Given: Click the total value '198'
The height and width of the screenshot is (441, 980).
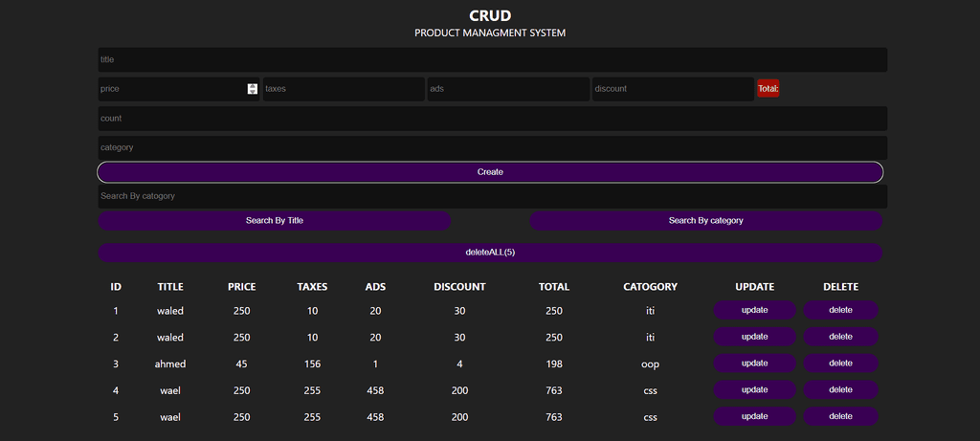Looking at the screenshot, I should [x=554, y=364].
